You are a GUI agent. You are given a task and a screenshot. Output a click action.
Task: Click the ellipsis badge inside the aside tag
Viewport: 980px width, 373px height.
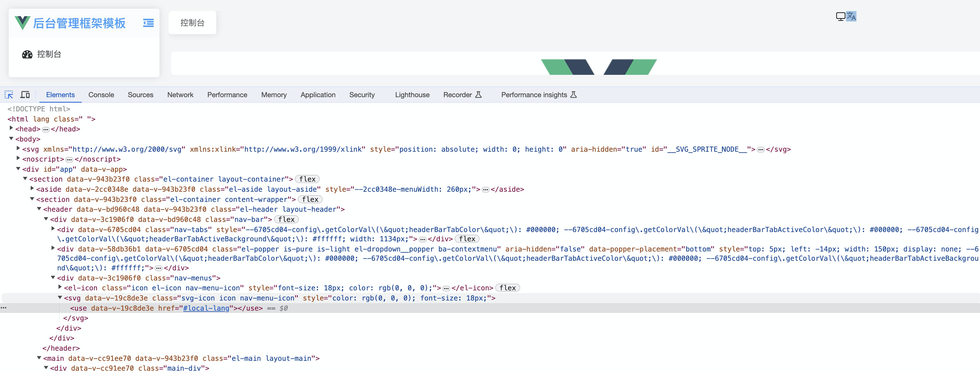[485, 189]
